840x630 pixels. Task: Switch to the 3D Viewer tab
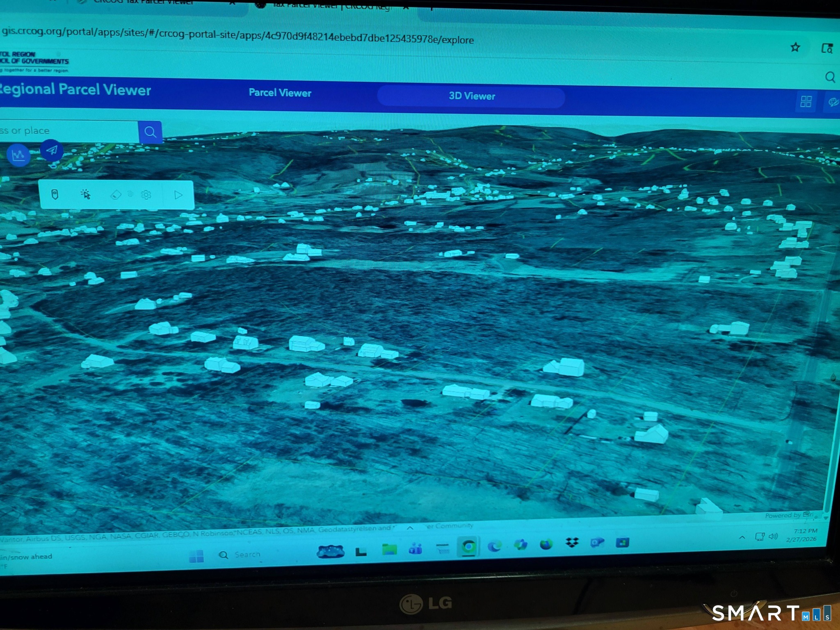(x=471, y=96)
